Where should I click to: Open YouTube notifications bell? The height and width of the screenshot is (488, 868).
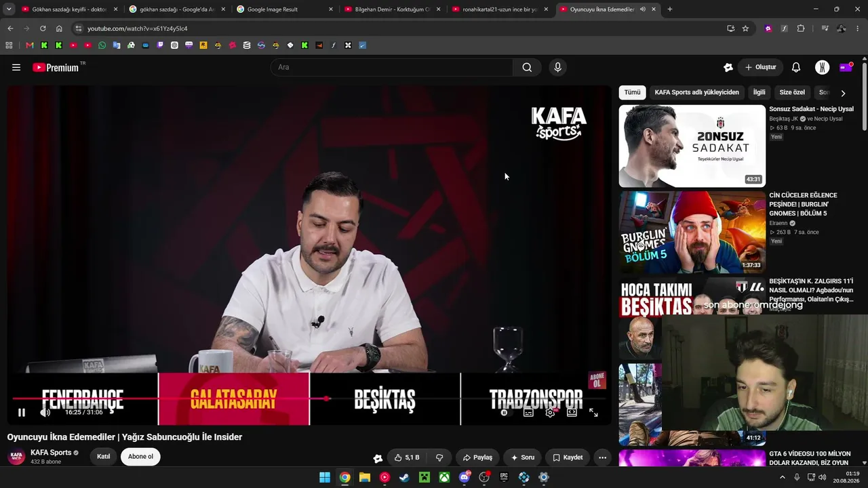tap(796, 67)
